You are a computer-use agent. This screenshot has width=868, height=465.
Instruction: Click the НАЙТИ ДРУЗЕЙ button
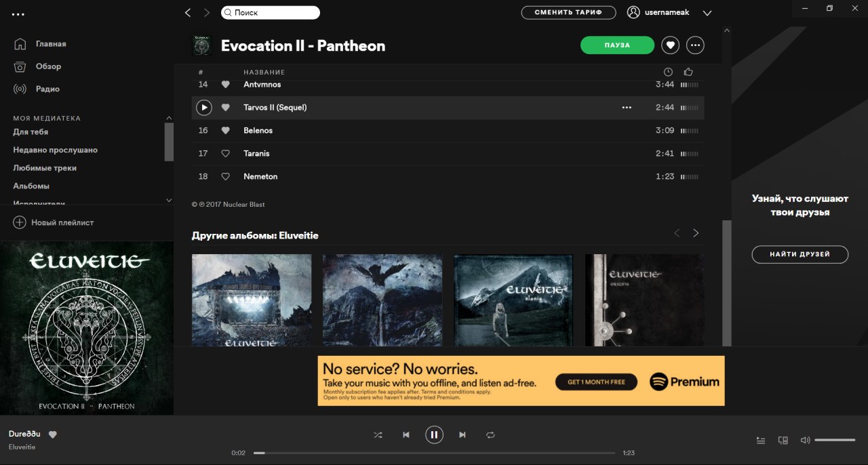coord(800,254)
